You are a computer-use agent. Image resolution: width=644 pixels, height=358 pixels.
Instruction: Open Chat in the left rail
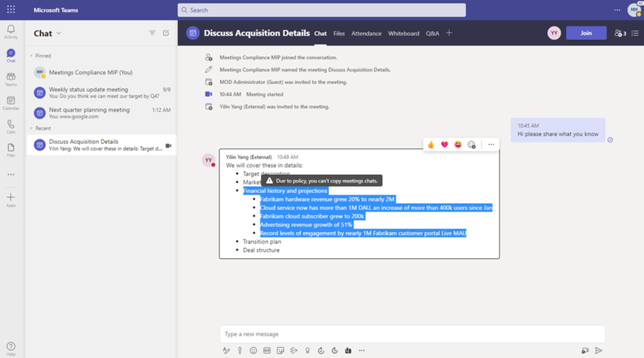click(11, 55)
